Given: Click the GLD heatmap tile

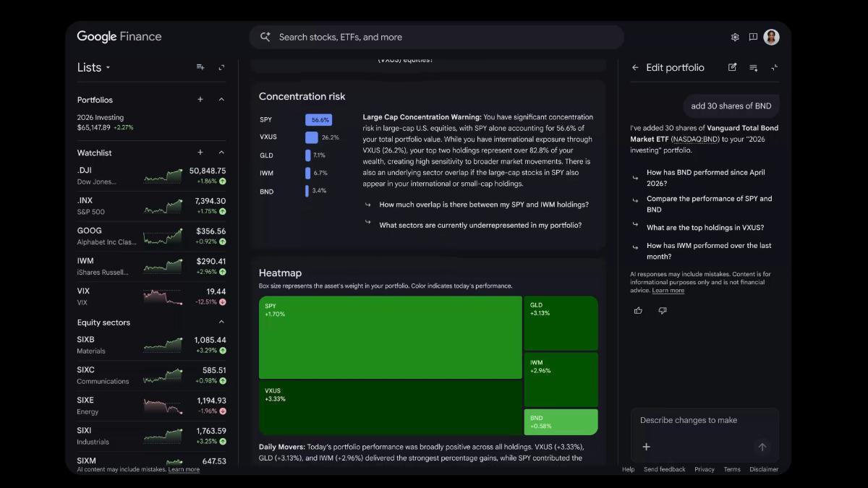Looking at the screenshot, I should (x=561, y=323).
